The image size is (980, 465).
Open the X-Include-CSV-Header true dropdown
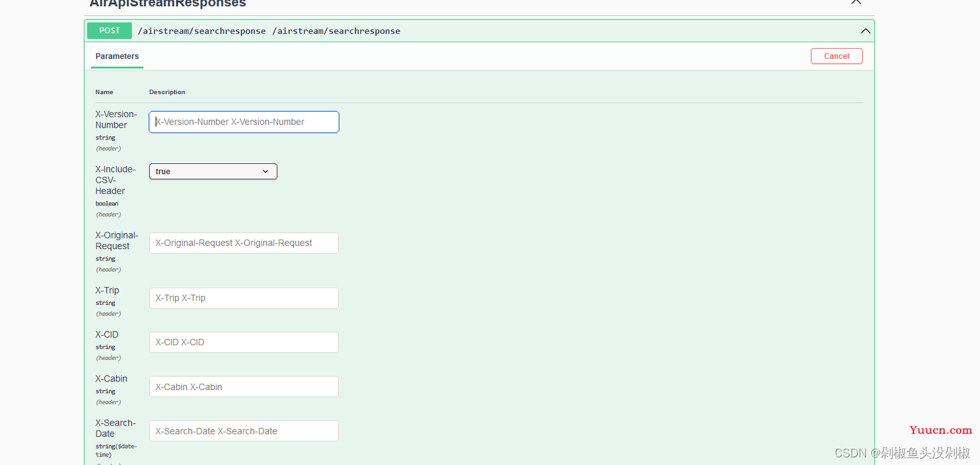click(213, 171)
